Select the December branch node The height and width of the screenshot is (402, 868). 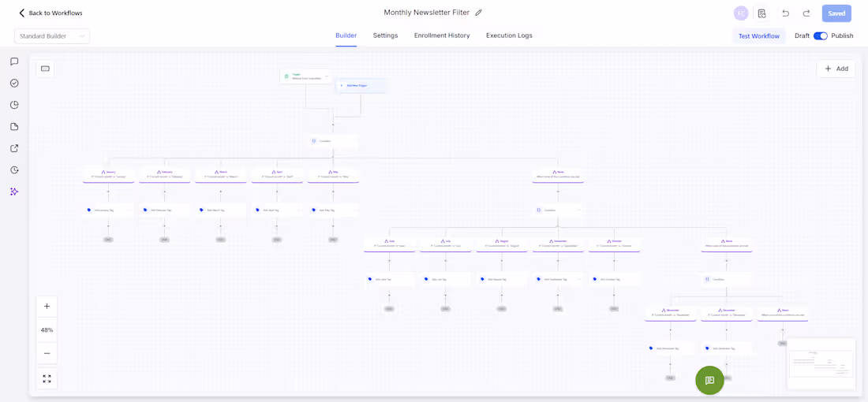[727, 314]
